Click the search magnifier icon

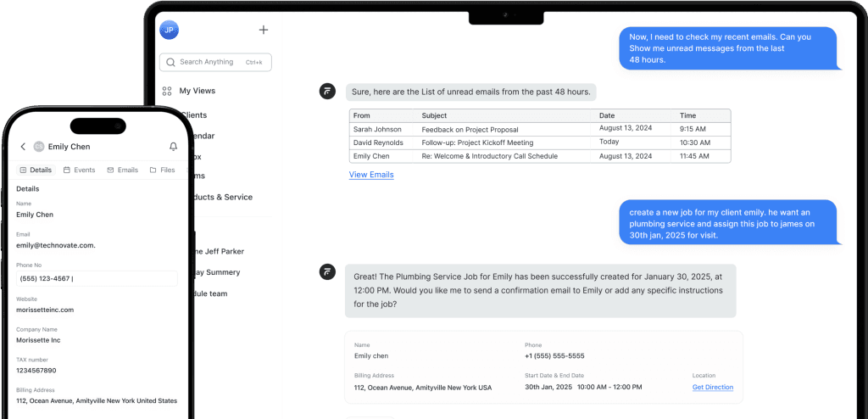click(x=171, y=62)
